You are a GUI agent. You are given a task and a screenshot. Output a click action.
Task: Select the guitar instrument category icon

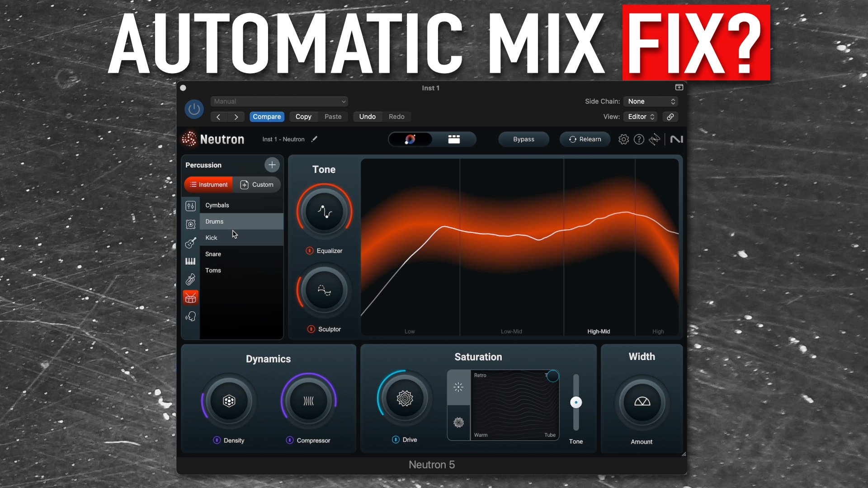click(x=190, y=243)
